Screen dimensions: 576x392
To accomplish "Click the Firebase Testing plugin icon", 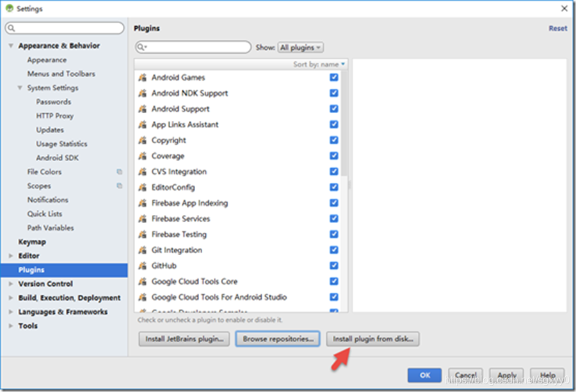I will coord(143,235).
